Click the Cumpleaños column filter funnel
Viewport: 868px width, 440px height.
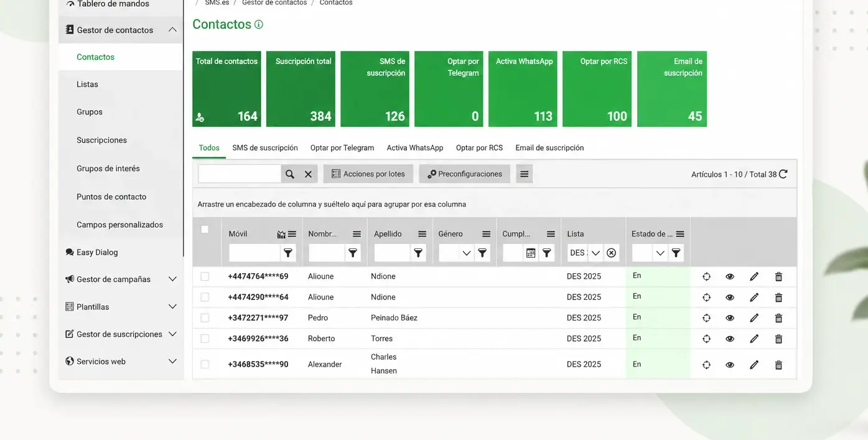547,253
